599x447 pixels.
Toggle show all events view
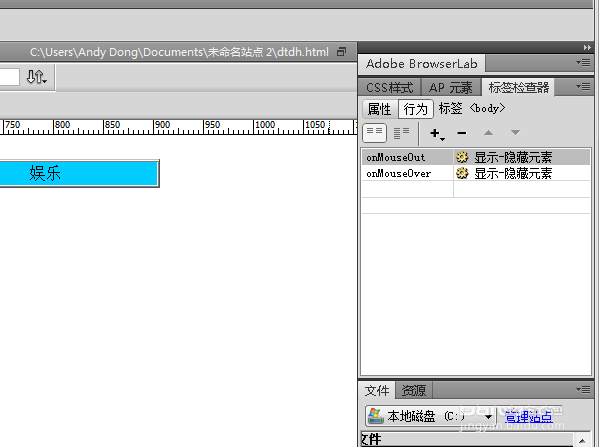[x=401, y=133]
